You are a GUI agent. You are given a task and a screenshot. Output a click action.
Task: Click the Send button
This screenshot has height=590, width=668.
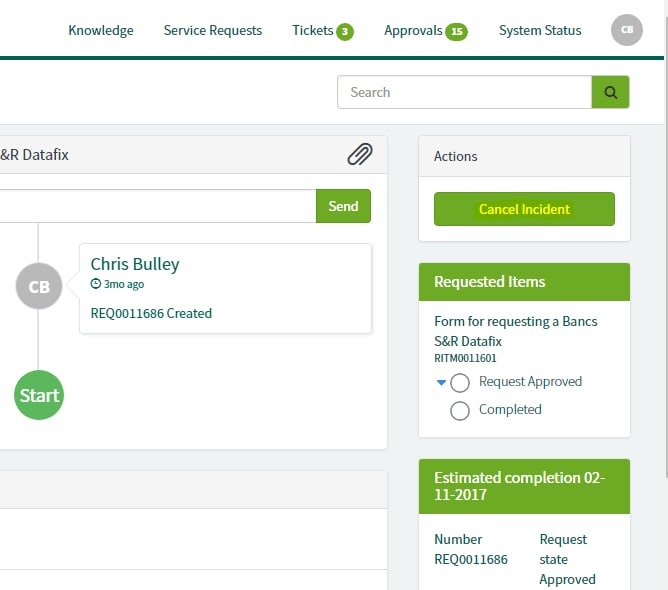click(x=343, y=206)
